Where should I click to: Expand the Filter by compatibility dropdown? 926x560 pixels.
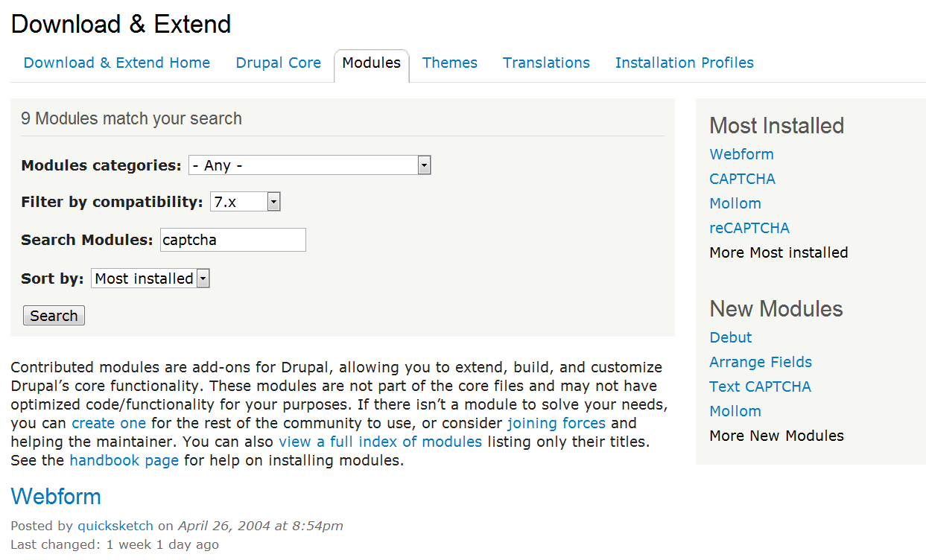pyautogui.click(x=245, y=202)
